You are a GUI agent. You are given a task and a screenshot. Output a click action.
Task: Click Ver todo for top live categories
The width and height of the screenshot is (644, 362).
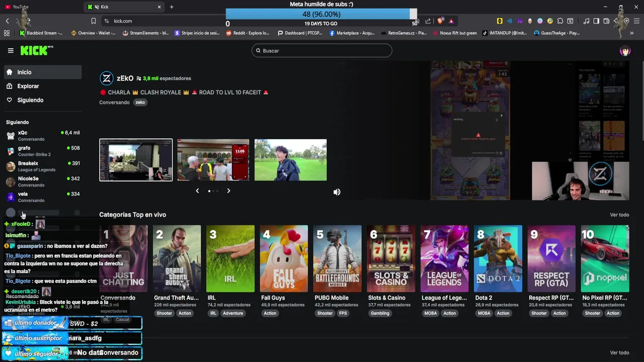coord(619,215)
